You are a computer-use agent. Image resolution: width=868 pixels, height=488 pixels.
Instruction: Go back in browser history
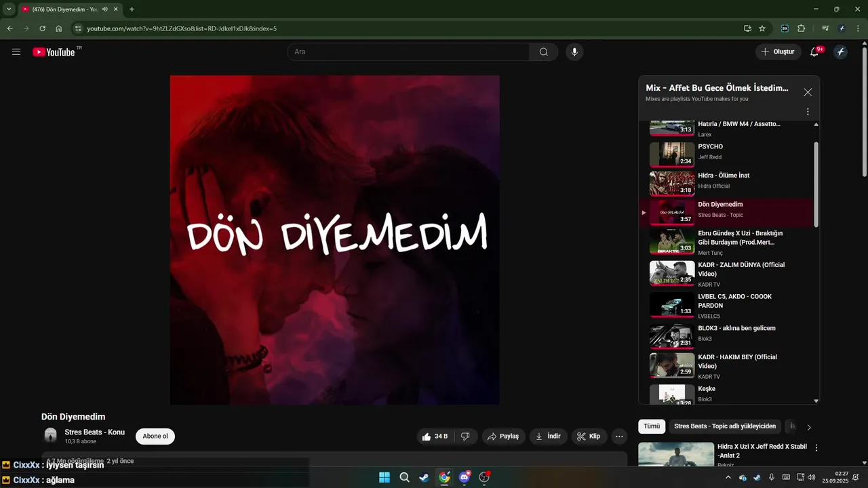(x=10, y=28)
